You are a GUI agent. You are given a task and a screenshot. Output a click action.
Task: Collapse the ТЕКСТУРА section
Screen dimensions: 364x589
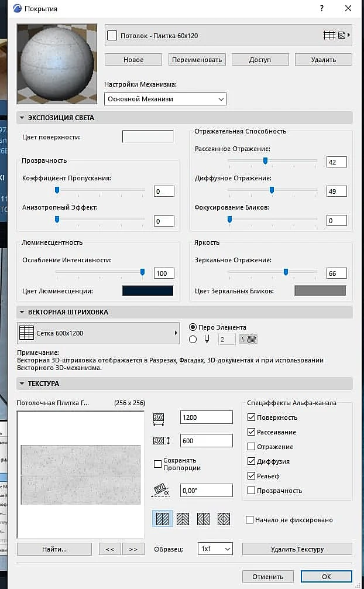coord(22,383)
